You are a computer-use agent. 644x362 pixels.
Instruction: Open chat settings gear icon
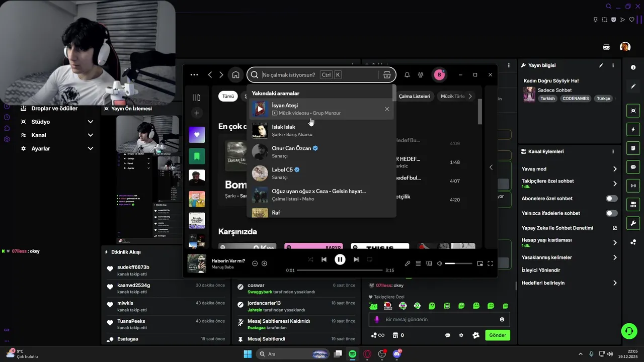461,335
